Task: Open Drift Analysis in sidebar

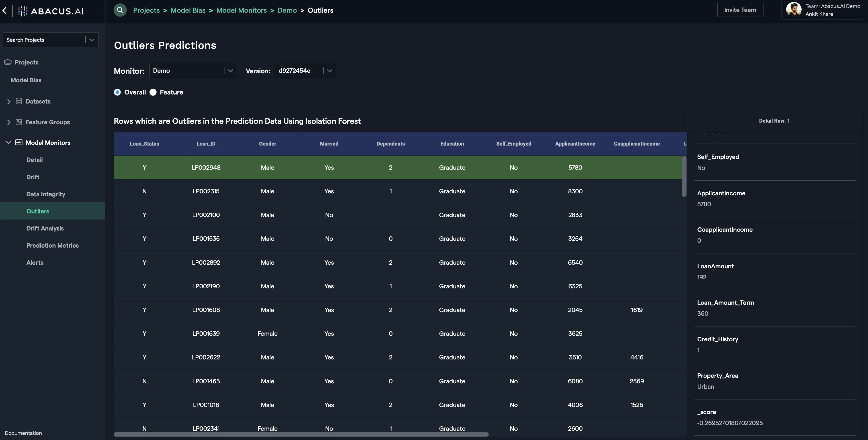Action: click(x=45, y=228)
